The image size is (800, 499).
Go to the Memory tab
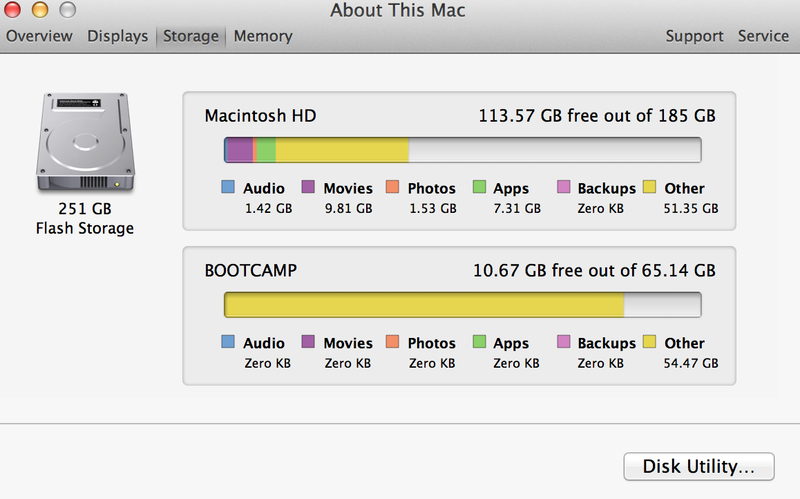pos(263,36)
